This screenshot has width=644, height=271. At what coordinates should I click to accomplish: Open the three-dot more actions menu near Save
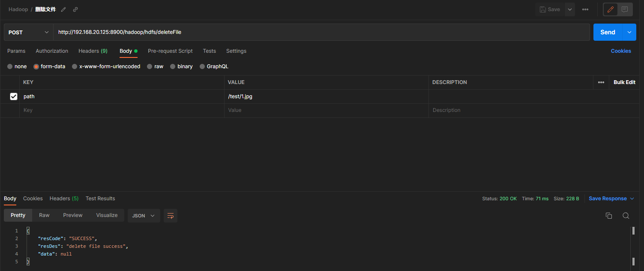585,9
